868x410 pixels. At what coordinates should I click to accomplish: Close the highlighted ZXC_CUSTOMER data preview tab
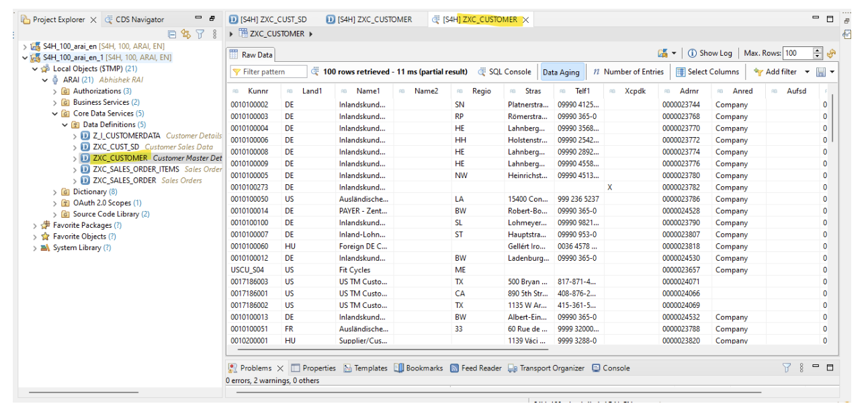click(526, 20)
